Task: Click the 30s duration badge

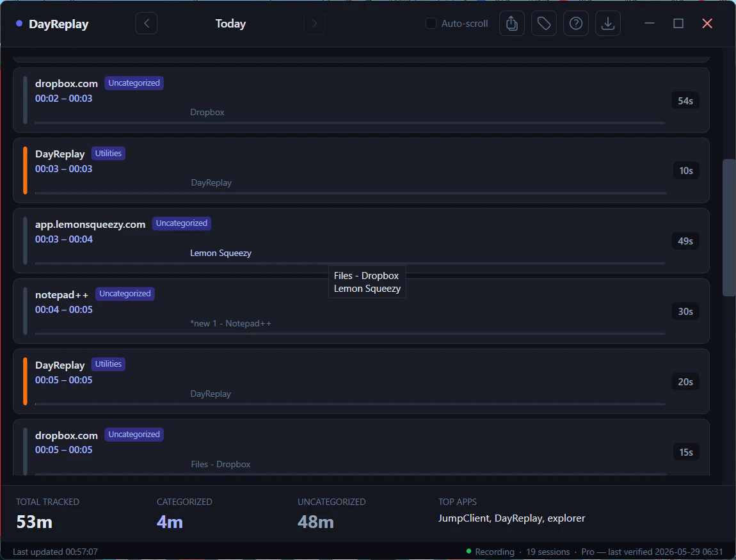Action: (685, 312)
